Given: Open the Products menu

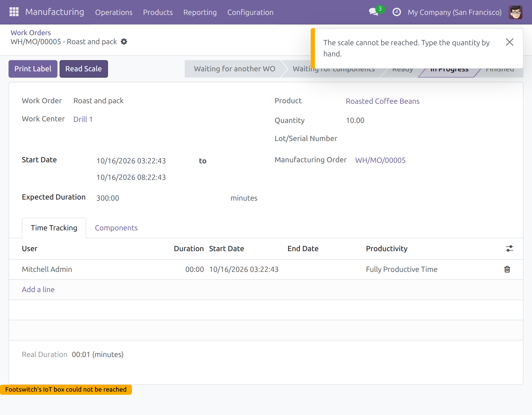Looking at the screenshot, I should tap(158, 12).
